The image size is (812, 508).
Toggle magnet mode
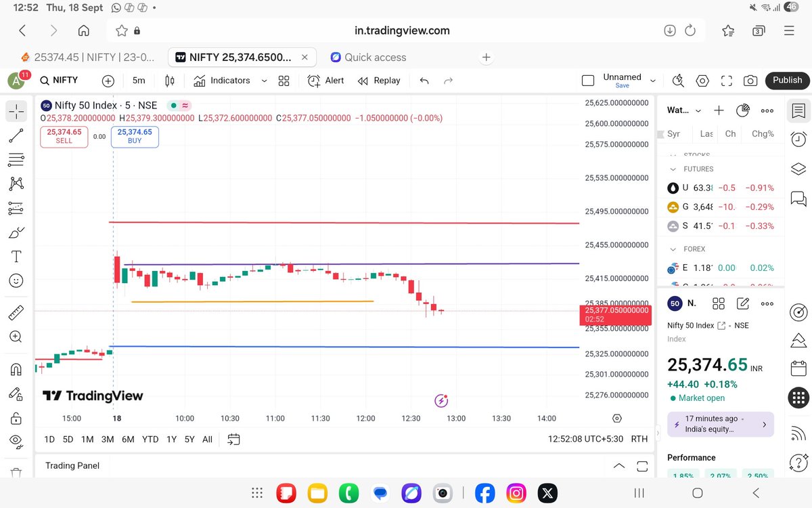pos(16,369)
